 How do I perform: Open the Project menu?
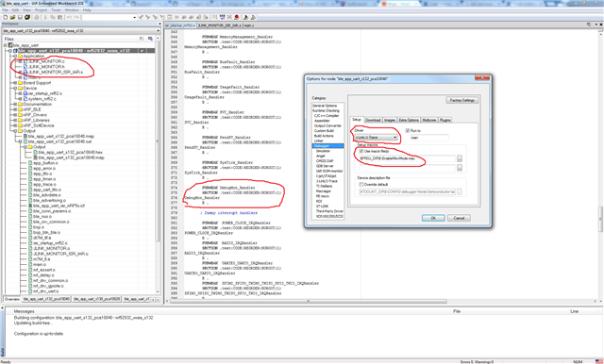coord(41,10)
